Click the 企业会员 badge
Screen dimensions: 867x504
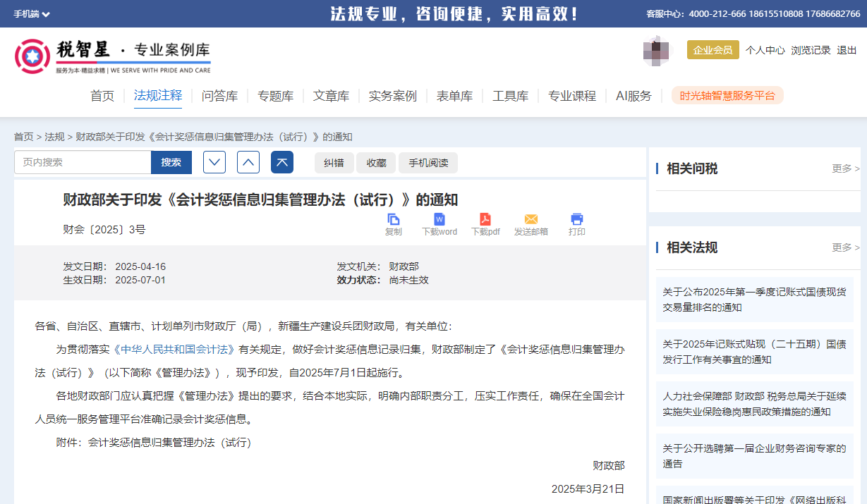(713, 50)
